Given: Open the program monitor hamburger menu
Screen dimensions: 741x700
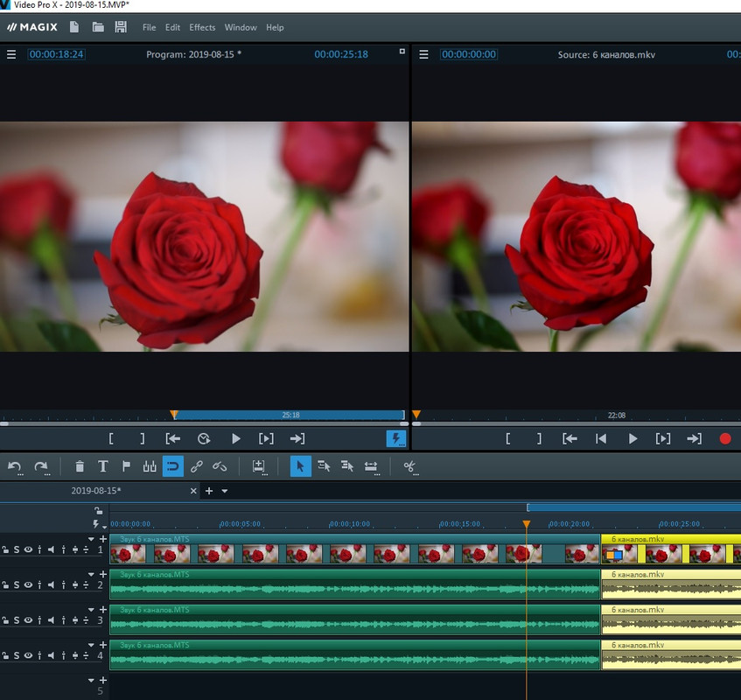Looking at the screenshot, I should [11, 54].
